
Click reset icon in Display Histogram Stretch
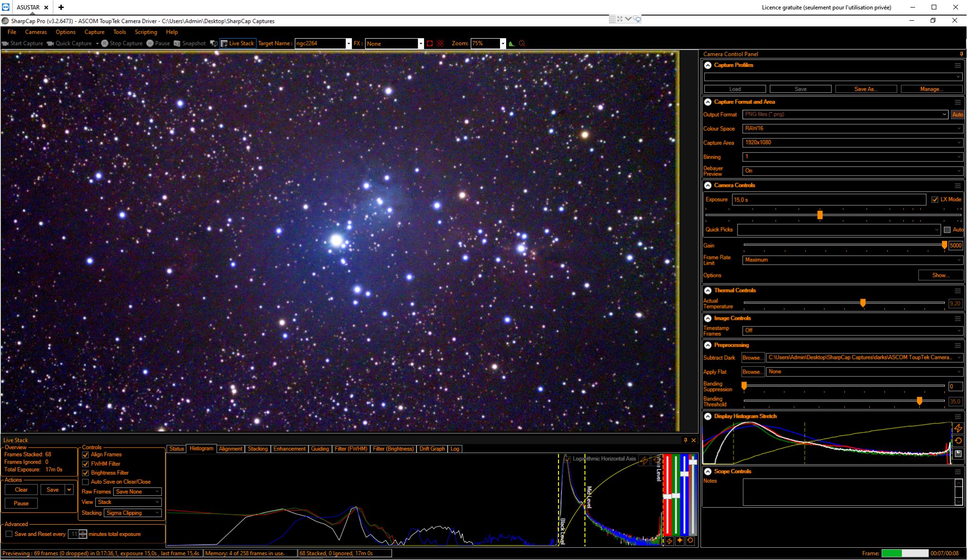click(958, 441)
